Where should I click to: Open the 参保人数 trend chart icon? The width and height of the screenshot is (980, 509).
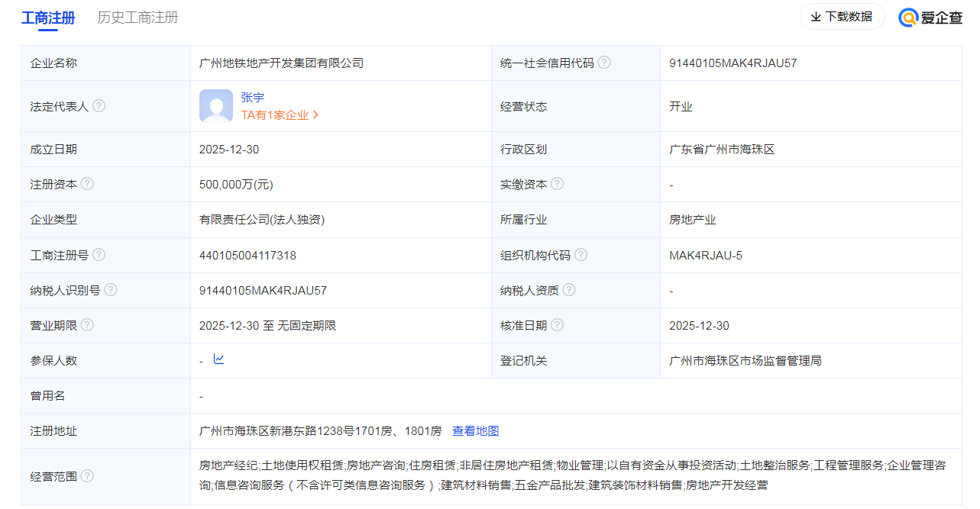click(x=219, y=359)
